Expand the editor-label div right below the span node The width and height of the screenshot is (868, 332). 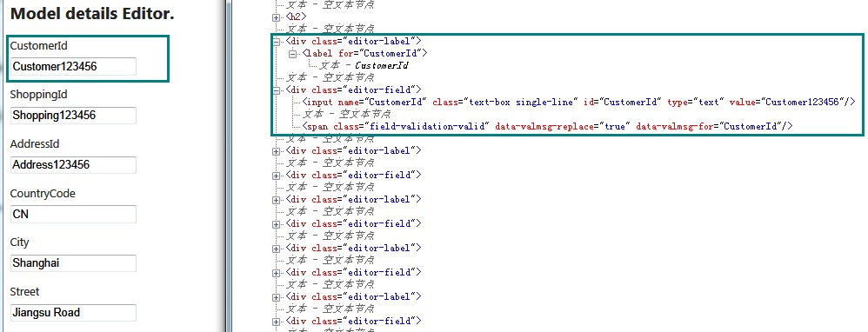276,151
